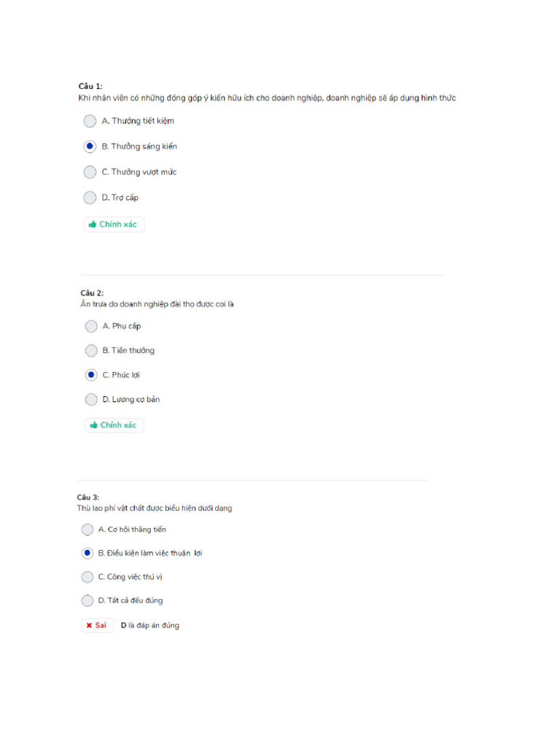Pick answer D. Lương cơ bản
The width and height of the screenshot is (560, 747).
point(91,400)
